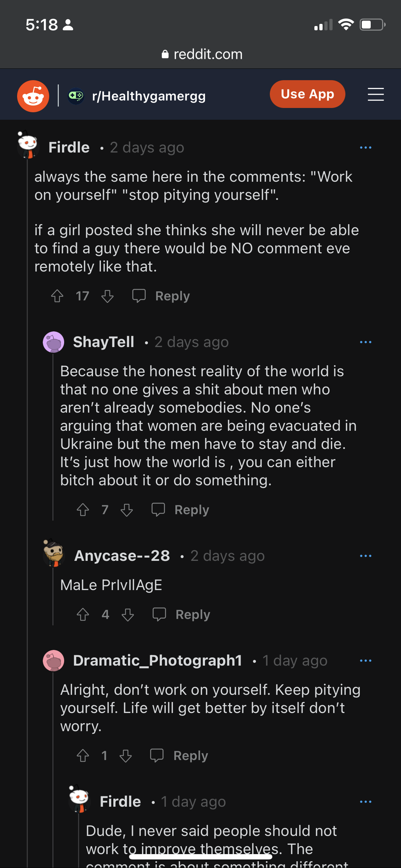
Task: Open the r/Healthygamergg subreddit link
Action: point(148,96)
